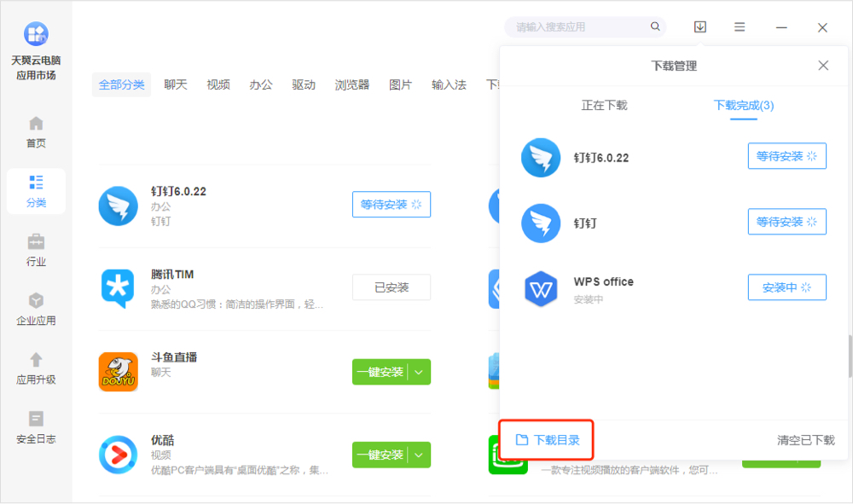
Task: Go to 首页 home in sidebar
Action: coord(36,132)
